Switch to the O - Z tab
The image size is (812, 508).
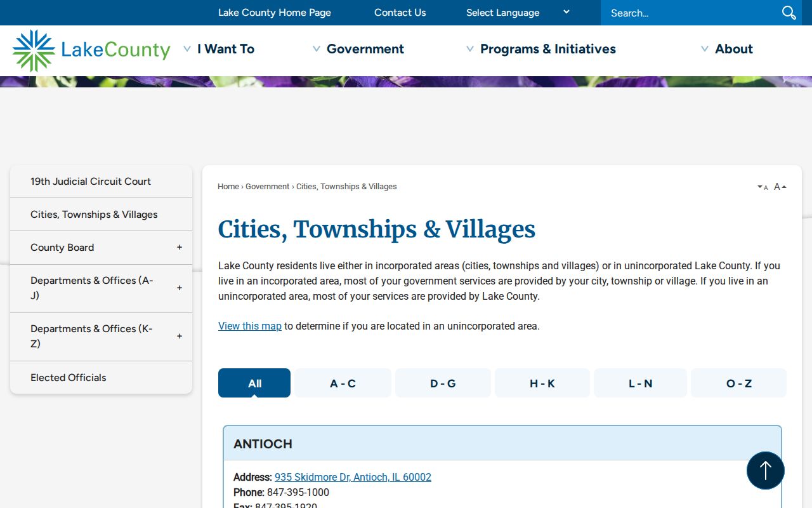(x=738, y=383)
